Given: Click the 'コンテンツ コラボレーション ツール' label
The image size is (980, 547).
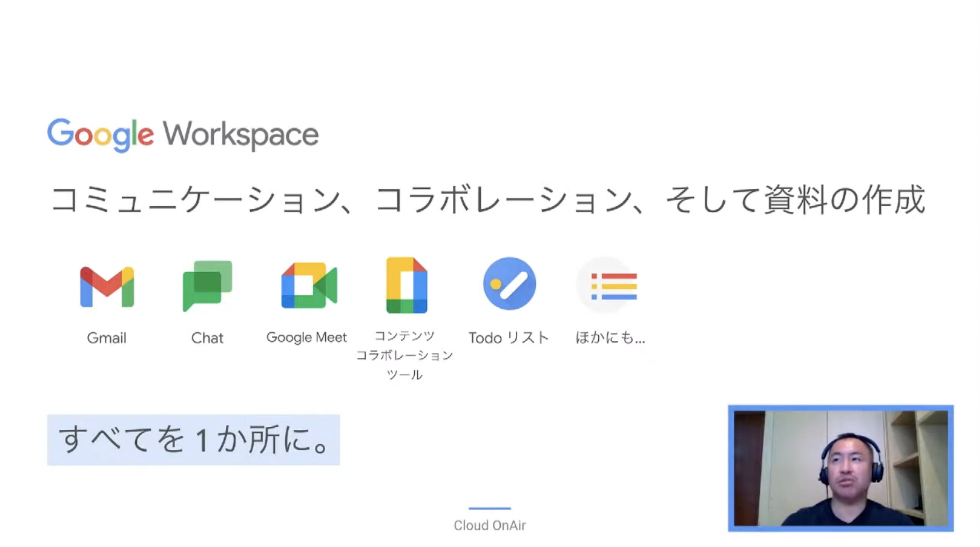Looking at the screenshot, I should [404, 355].
